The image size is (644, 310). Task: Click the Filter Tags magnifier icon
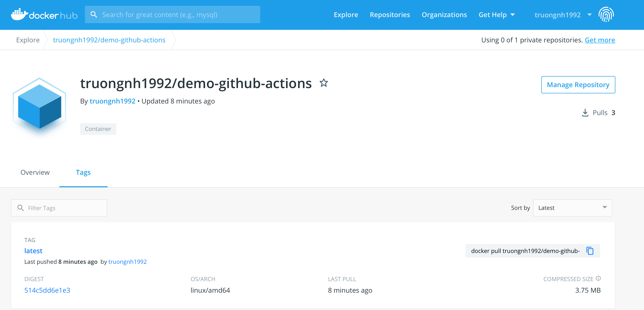click(x=20, y=208)
